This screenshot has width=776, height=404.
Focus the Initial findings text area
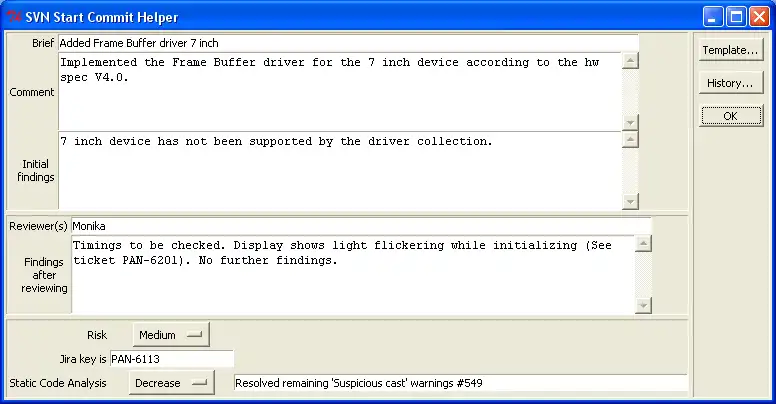click(340, 171)
